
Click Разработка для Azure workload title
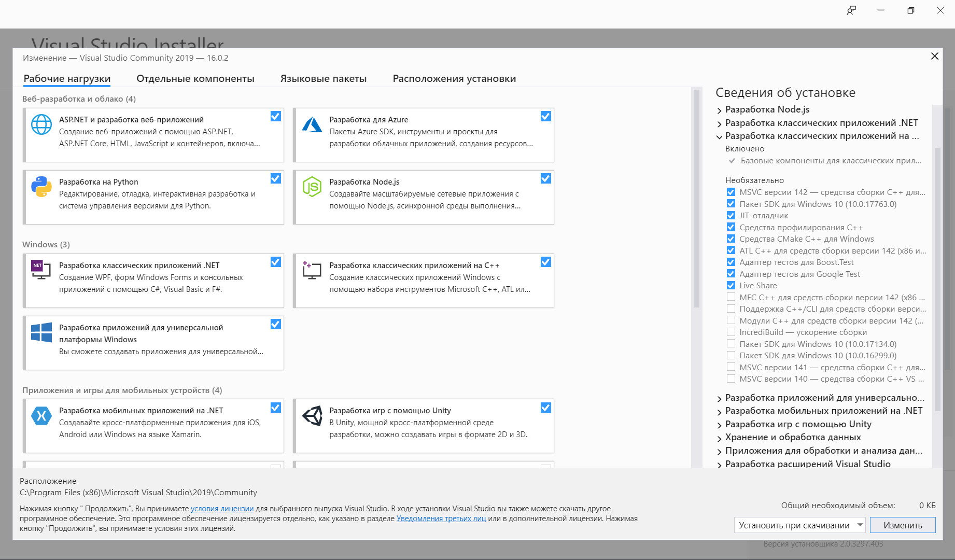pos(369,120)
